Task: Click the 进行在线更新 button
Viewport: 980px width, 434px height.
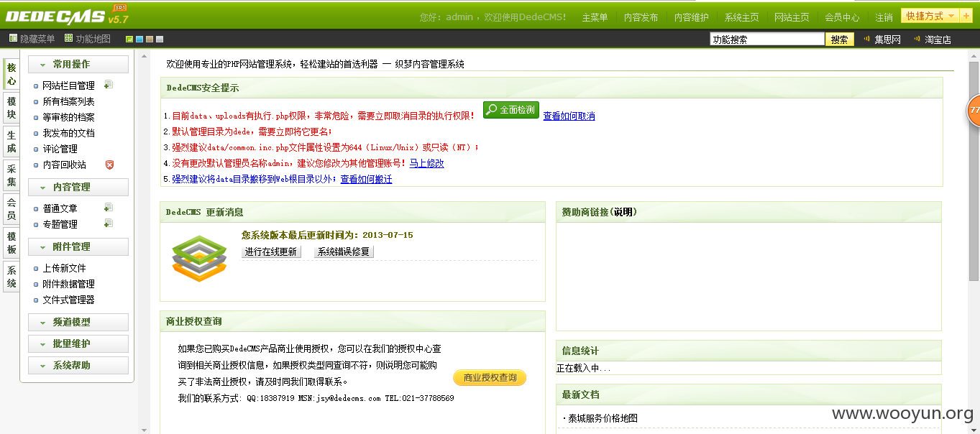Action: coord(270,251)
